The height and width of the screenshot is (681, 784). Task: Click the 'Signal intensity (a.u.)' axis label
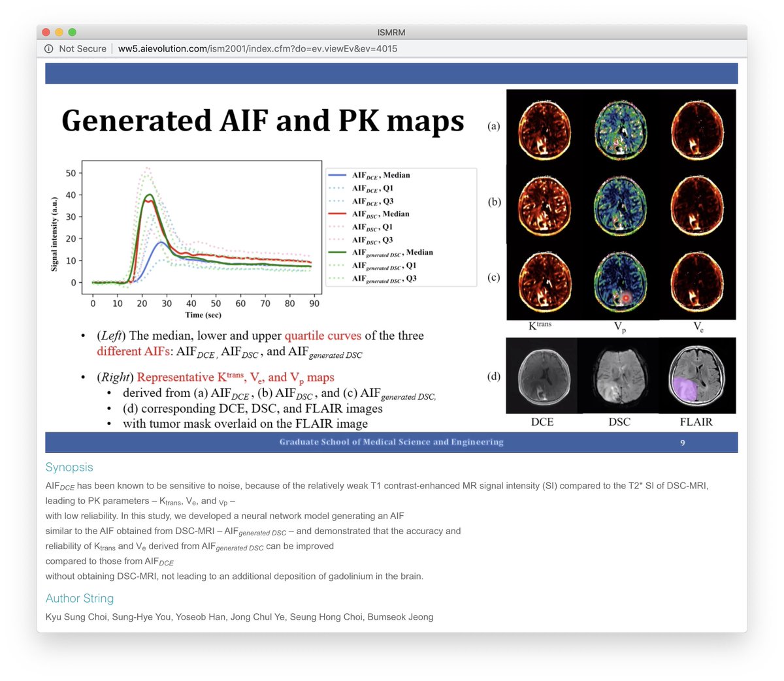[x=55, y=234]
